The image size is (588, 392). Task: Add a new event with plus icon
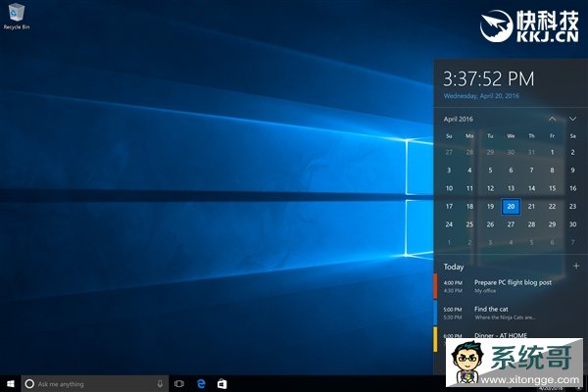tap(576, 266)
